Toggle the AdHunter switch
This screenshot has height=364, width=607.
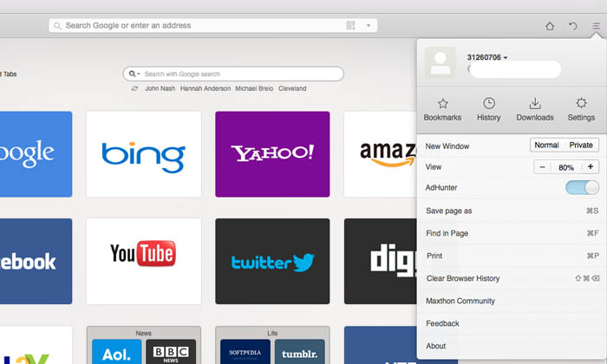pos(582,187)
